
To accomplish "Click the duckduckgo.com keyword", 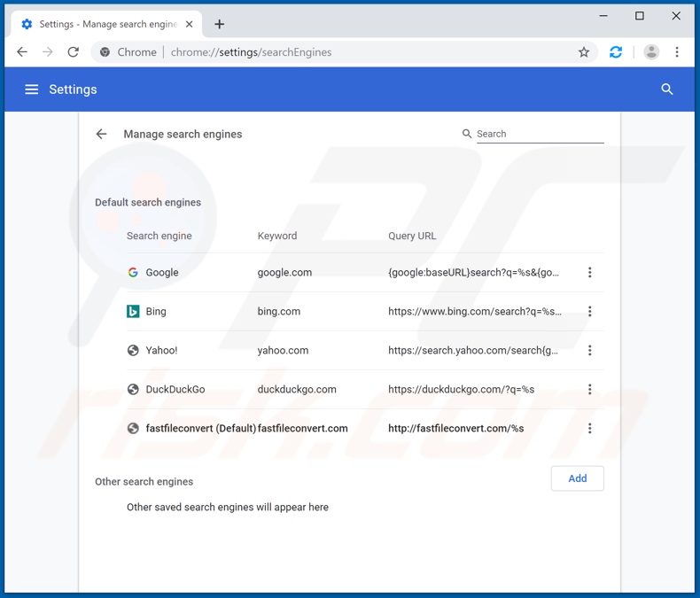I will tap(297, 389).
